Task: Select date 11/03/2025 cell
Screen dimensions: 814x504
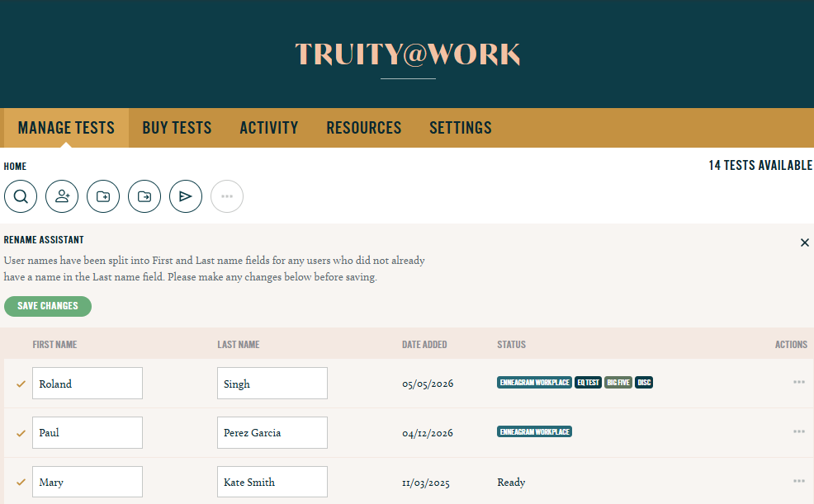Action: (426, 483)
